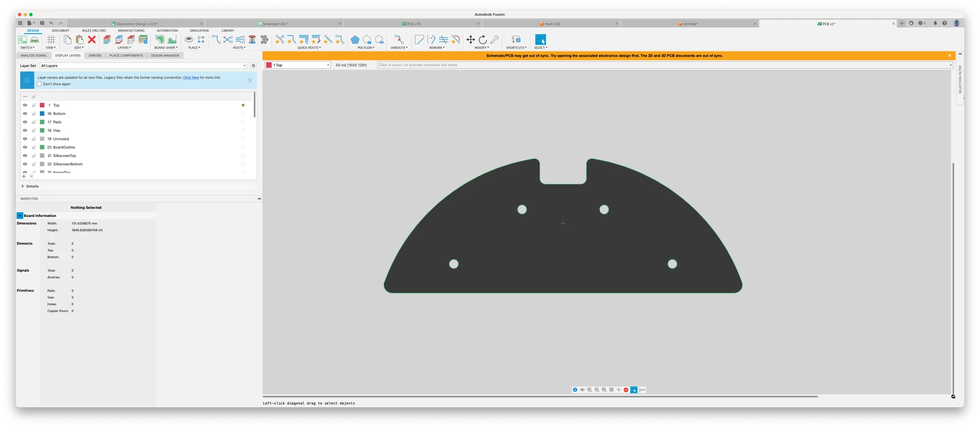This screenshot has height=428, width=980.
Task: Set 17 Pads as active layer radio
Action: [243, 122]
